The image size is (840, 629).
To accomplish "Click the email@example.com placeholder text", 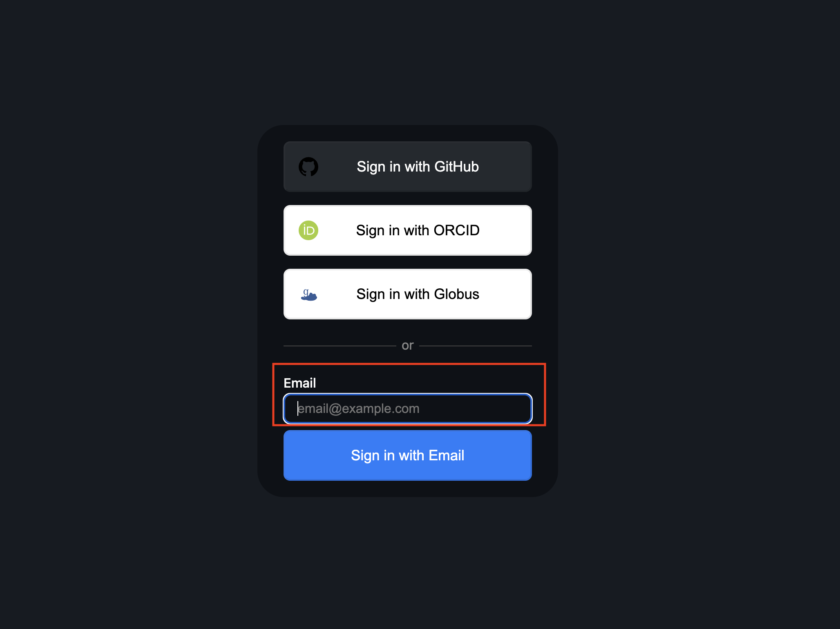I will [x=359, y=408].
